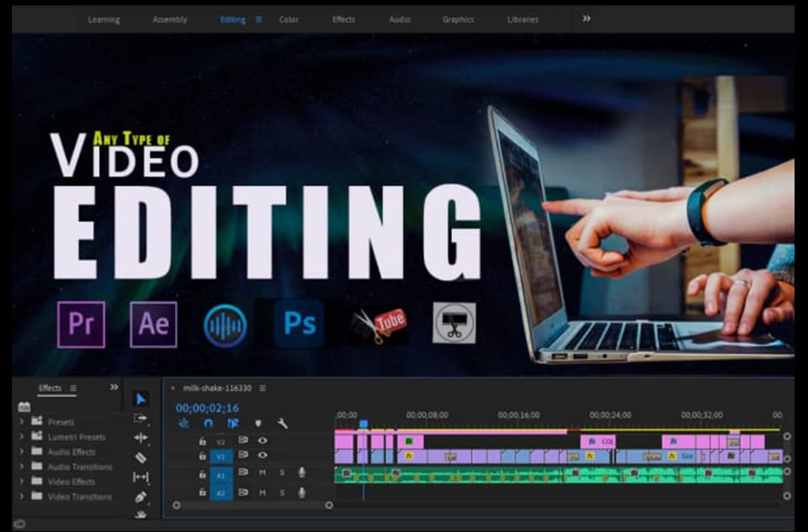The width and height of the screenshot is (808, 532).
Task: Expand the Lumetri Presets folder
Action: click(x=21, y=437)
